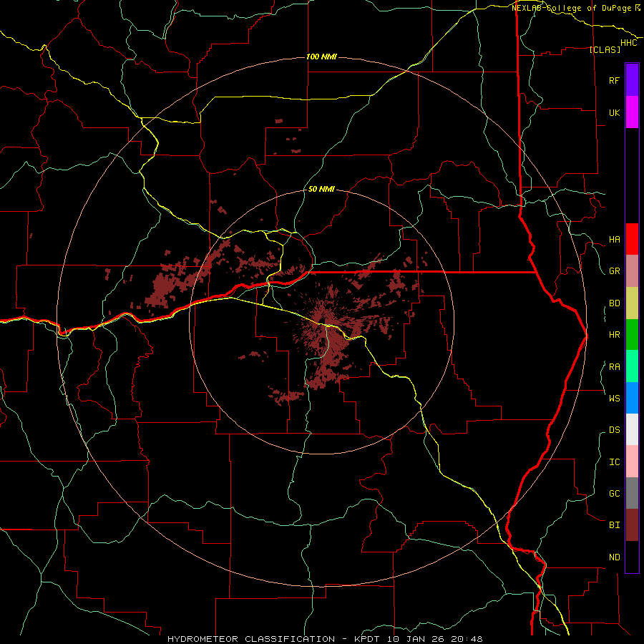
Task: Click the HA red legend swatch
Action: coord(632,239)
